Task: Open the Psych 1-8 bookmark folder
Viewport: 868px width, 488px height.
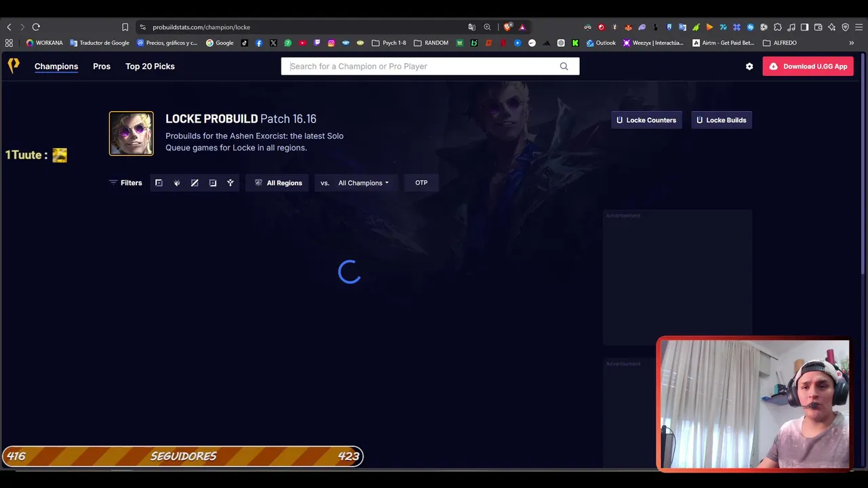Action: point(389,43)
